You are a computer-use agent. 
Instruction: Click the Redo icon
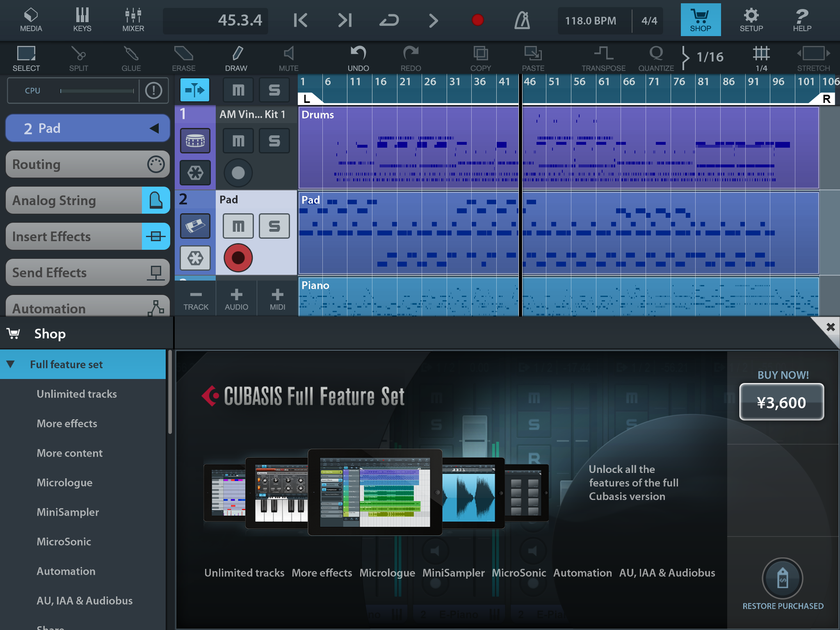click(411, 53)
